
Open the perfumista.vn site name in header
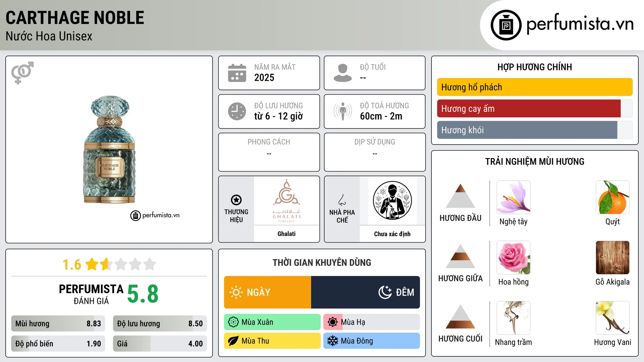tap(580, 24)
